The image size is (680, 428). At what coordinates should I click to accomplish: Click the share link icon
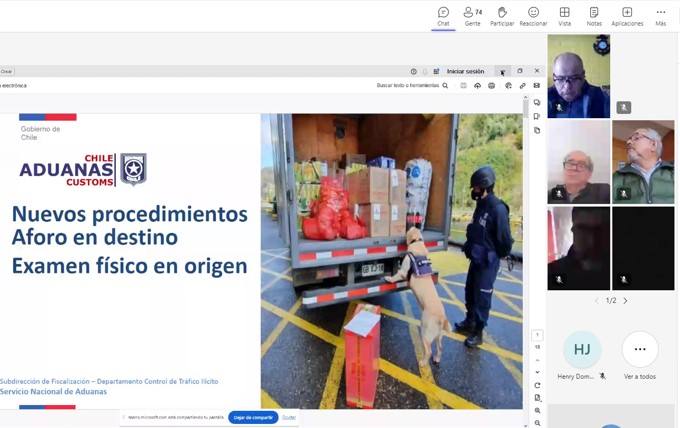coord(523,86)
